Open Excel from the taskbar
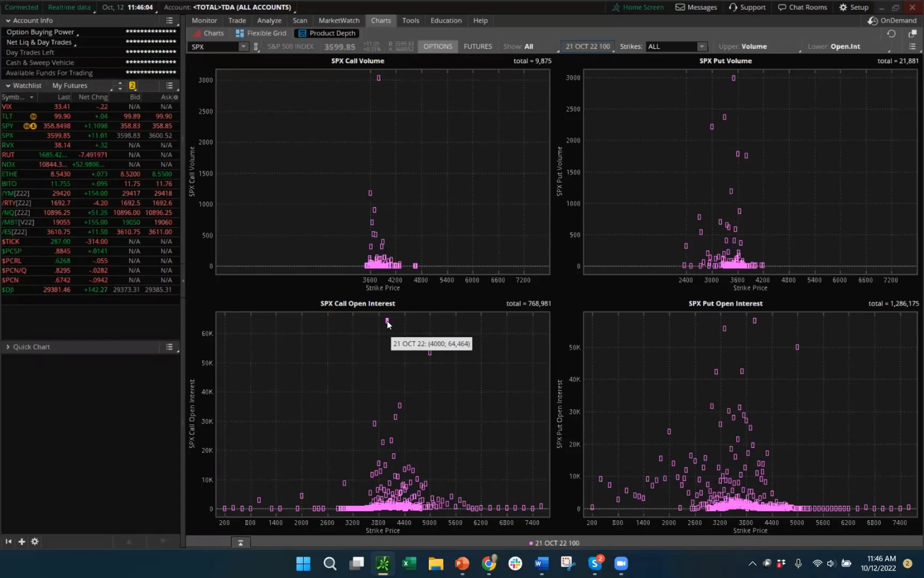The width and height of the screenshot is (924, 578). 410,563
